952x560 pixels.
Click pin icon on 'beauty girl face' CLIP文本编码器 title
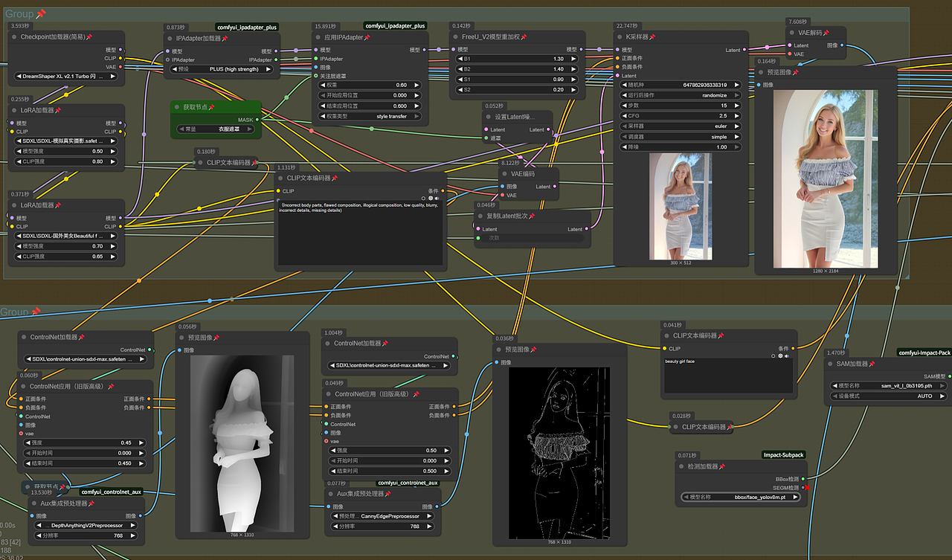pyautogui.click(x=721, y=335)
